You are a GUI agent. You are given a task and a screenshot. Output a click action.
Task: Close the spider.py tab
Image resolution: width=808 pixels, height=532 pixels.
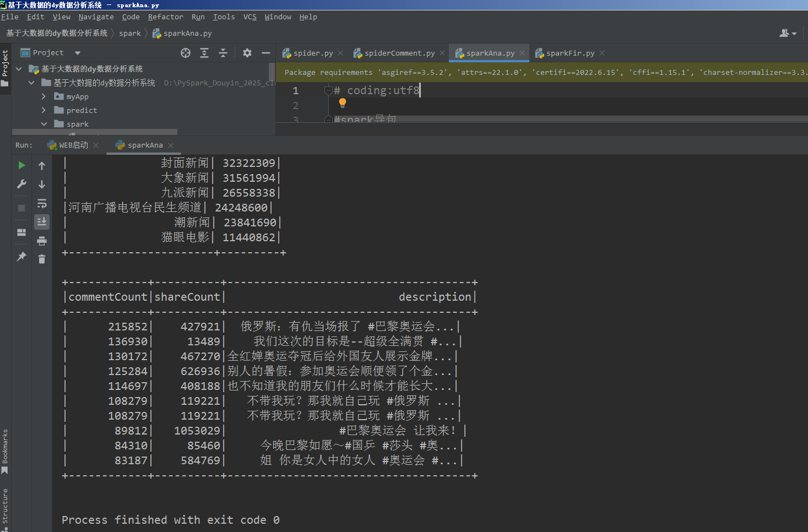[x=340, y=53]
